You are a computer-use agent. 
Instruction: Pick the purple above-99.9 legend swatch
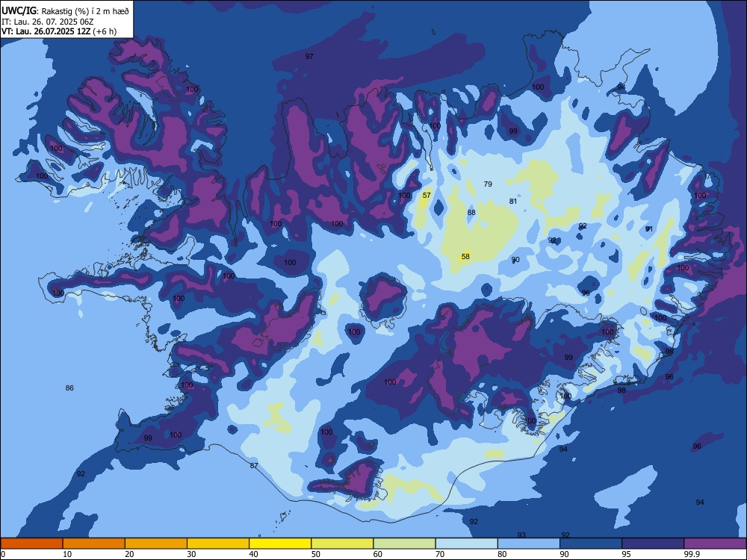coord(715,544)
